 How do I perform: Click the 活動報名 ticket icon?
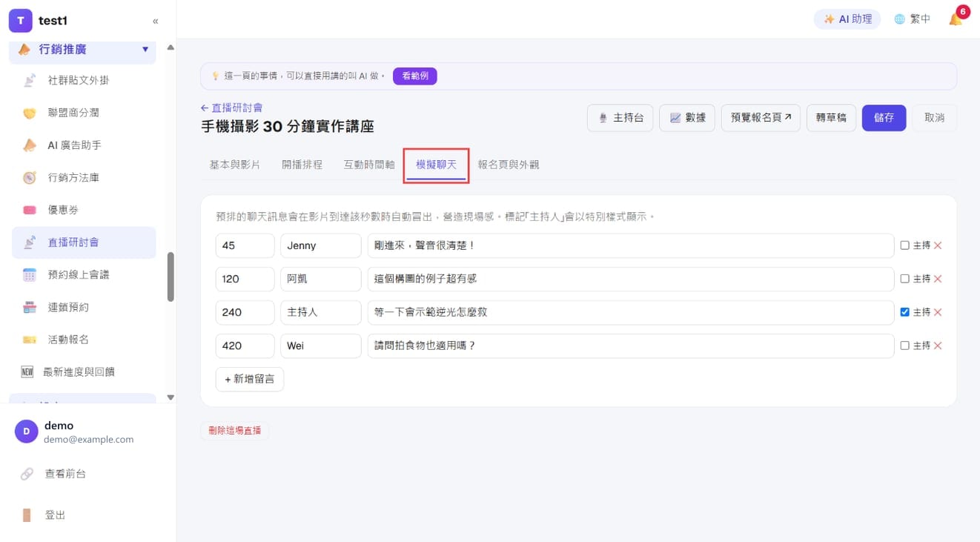click(29, 340)
